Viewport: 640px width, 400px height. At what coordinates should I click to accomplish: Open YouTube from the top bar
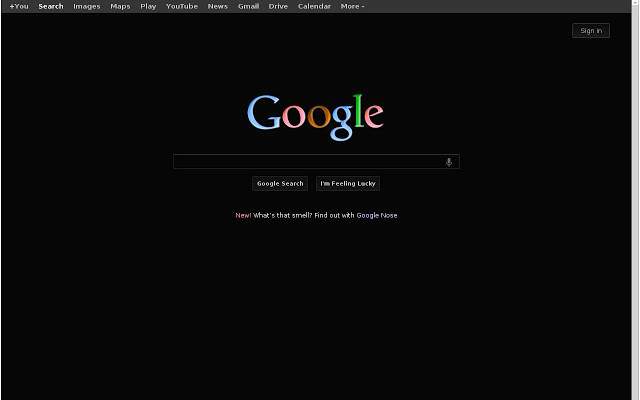(182, 6)
